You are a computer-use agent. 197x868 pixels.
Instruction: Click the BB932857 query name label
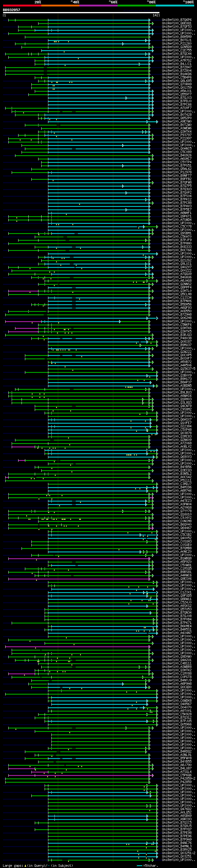point(11,10)
